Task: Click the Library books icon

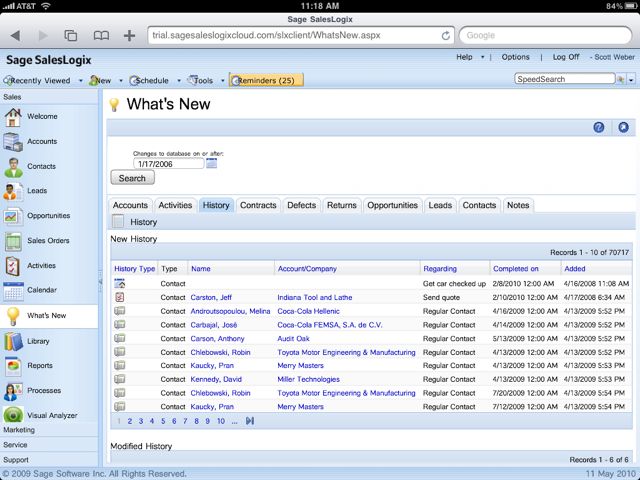Action: click(13, 341)
